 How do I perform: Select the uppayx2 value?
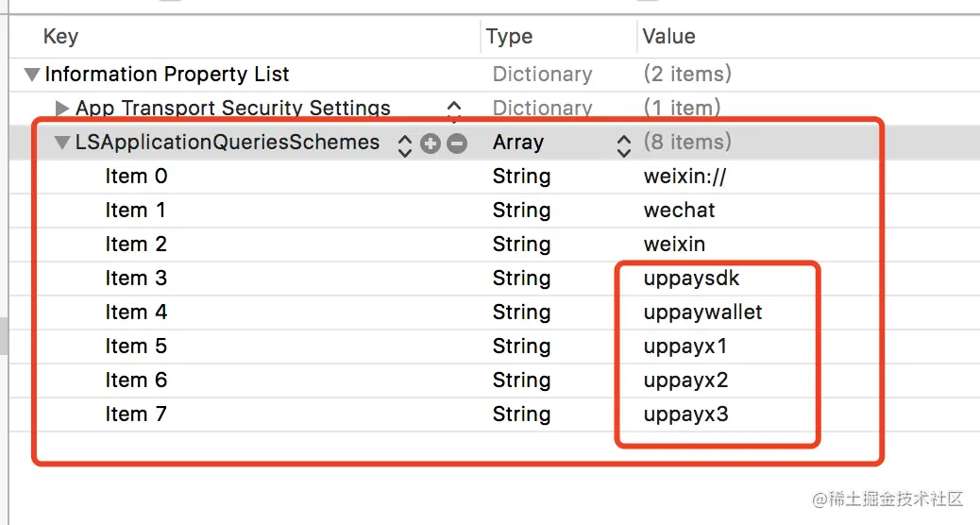(685, 381)
